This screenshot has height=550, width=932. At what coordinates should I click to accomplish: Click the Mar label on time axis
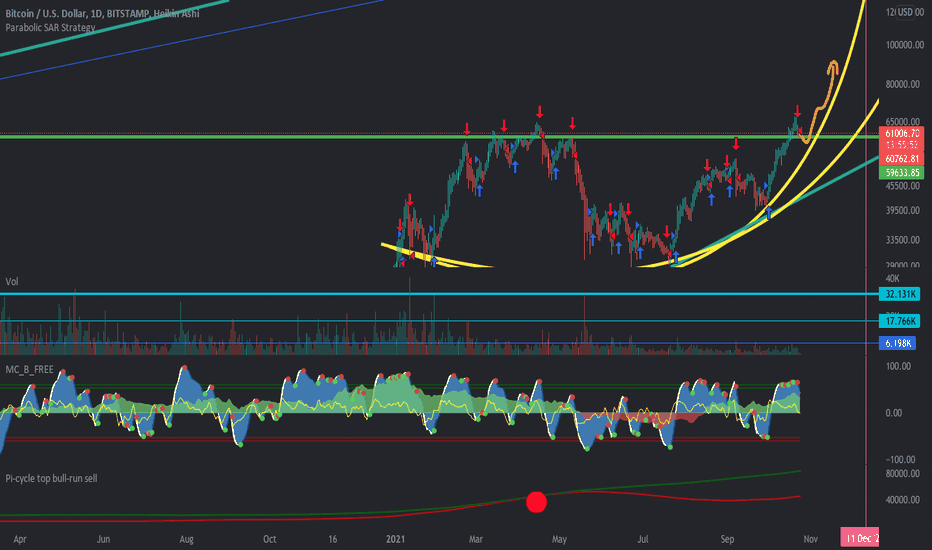[x=476, y=539]
